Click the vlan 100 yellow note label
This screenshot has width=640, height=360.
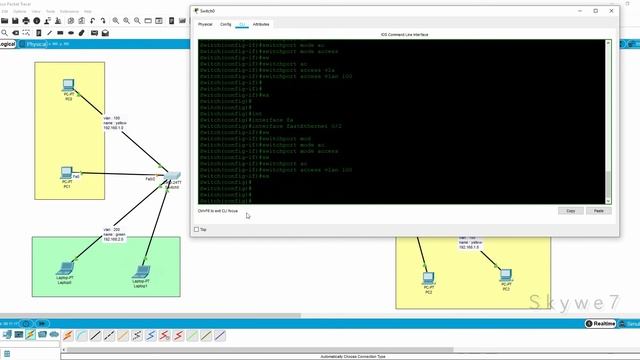click(115, 123)
